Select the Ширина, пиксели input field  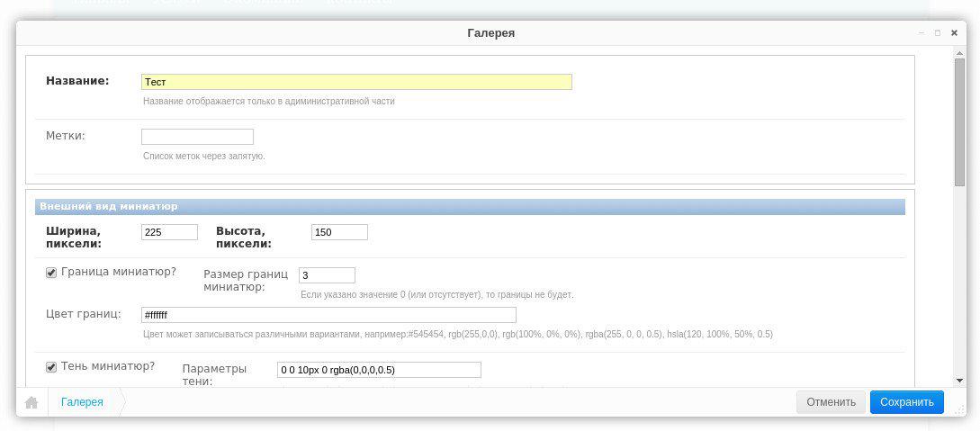click(x=169, y=232)
